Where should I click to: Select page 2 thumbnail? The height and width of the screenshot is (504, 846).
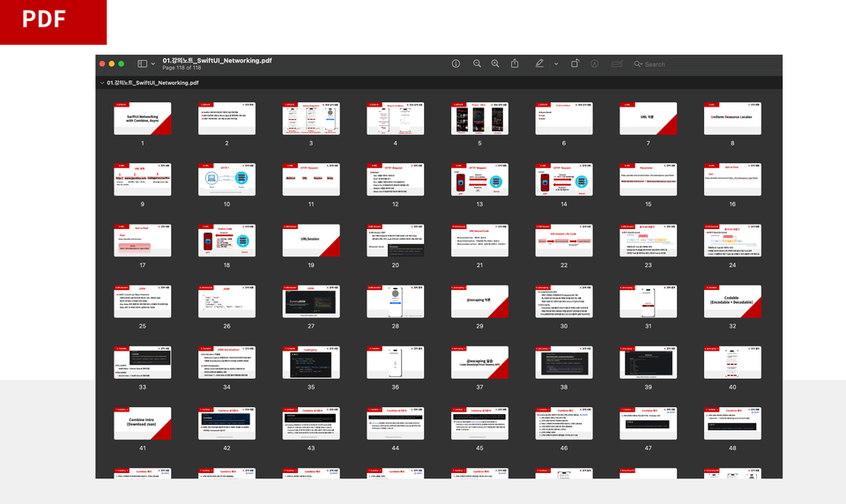pos(226,118)
